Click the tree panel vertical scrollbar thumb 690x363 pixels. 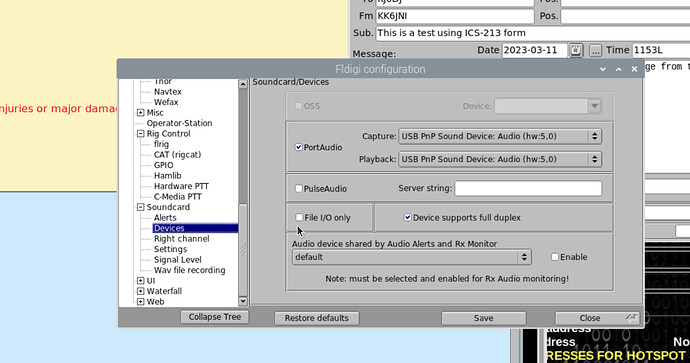[243, 251]
